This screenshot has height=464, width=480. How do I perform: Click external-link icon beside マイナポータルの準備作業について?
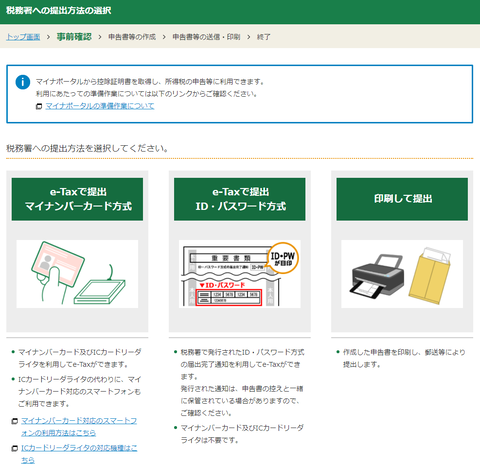point(39,106)
